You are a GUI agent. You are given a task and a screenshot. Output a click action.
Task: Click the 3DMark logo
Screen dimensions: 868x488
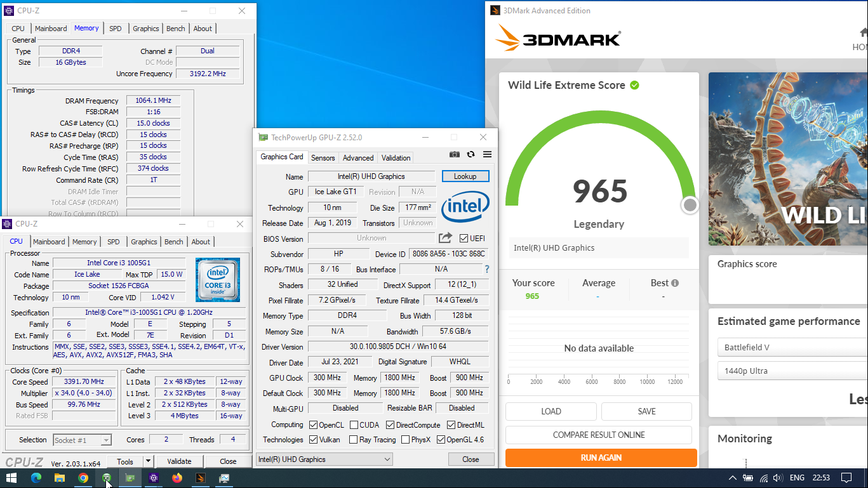(x=558, y=39)
